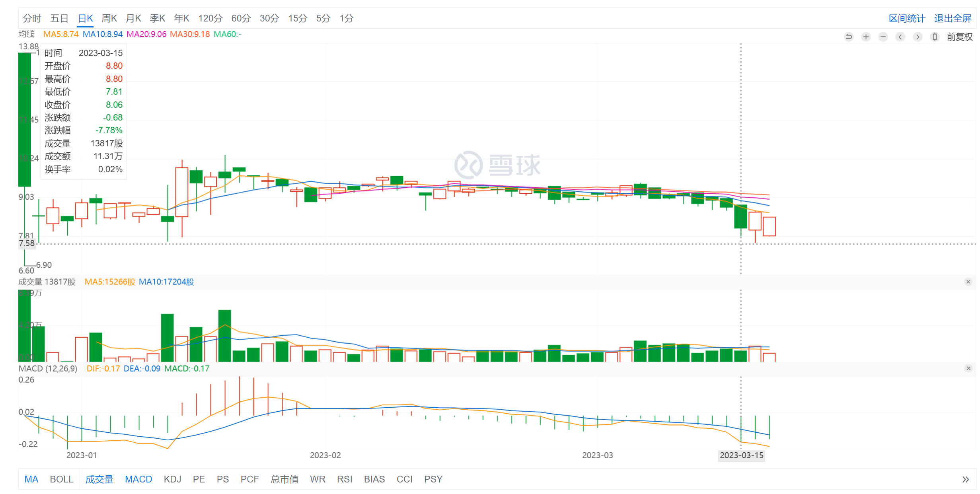The image size is (980, 494).
Task: Switch to the 周K weekly tab
Action: (x=109, y=18)
